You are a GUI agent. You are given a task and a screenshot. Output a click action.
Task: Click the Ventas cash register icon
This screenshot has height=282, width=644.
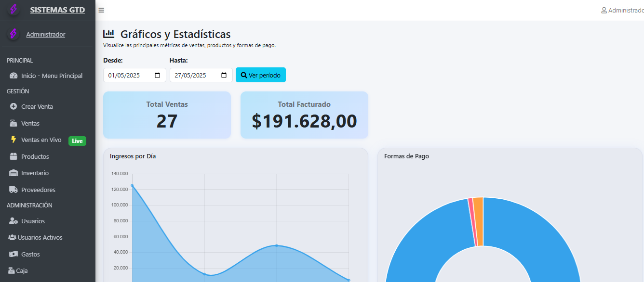[13, 123]
